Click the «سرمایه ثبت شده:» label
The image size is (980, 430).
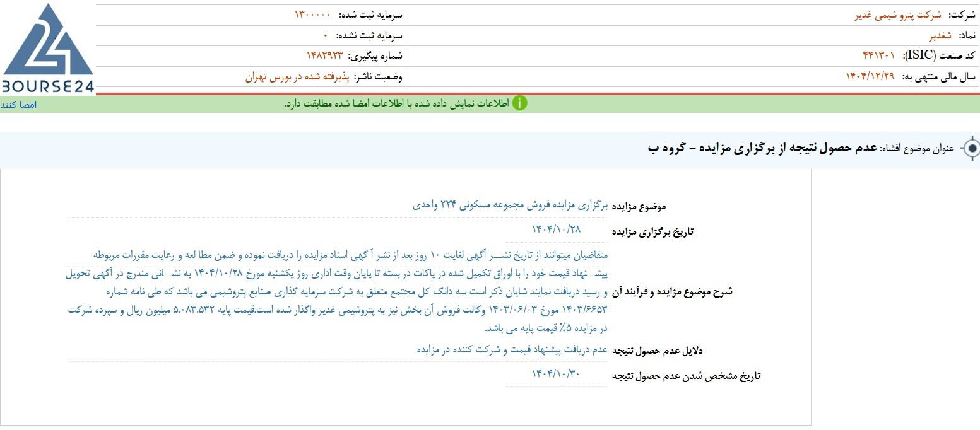click(x=371, y=15)
